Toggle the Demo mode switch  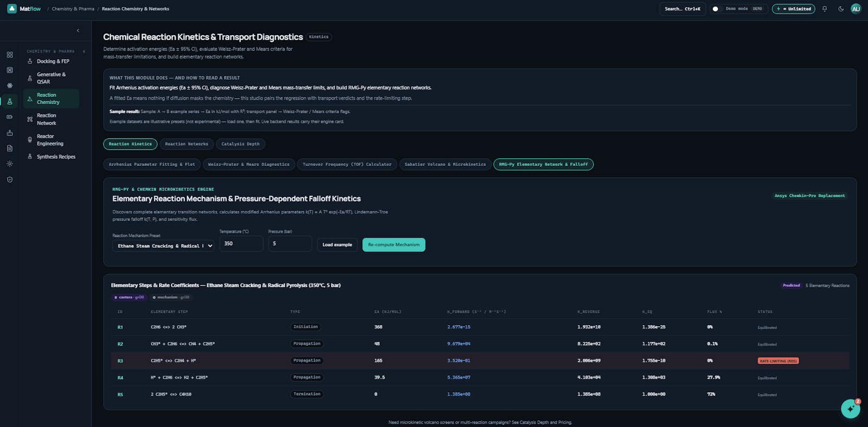(717, 9)
